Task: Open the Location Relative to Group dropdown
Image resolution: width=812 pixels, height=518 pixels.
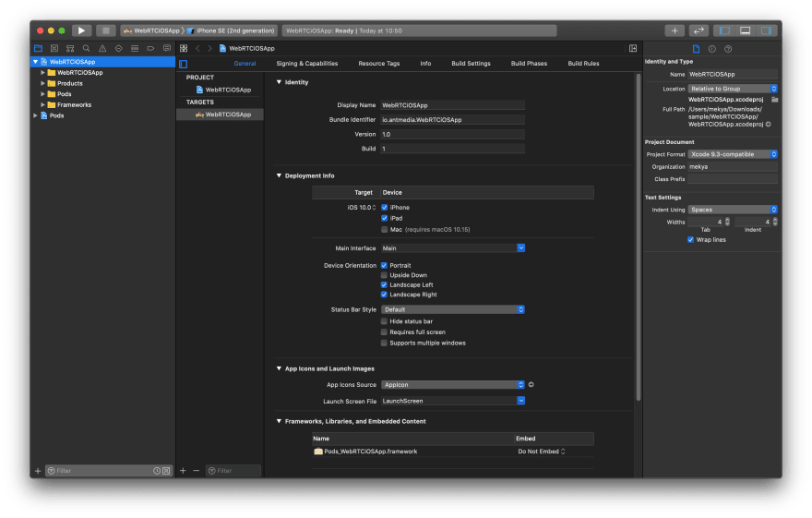Action: click(x=733, y=89)
